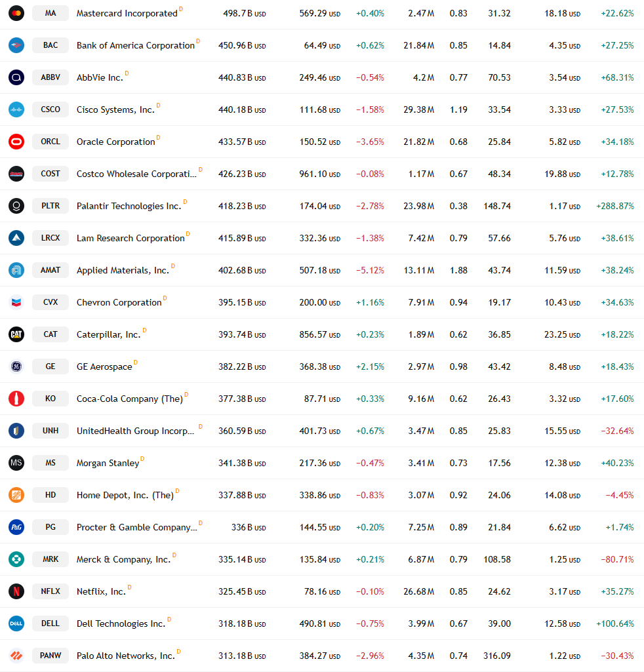Click the Netflix logo icon

coord(16,592)
